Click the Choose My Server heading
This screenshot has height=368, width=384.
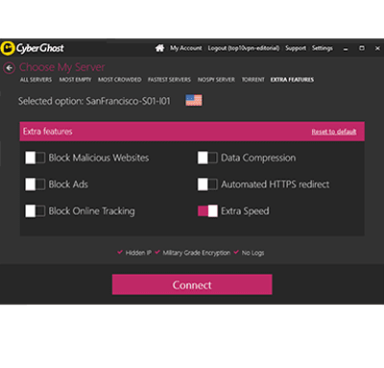pos(62,67)
